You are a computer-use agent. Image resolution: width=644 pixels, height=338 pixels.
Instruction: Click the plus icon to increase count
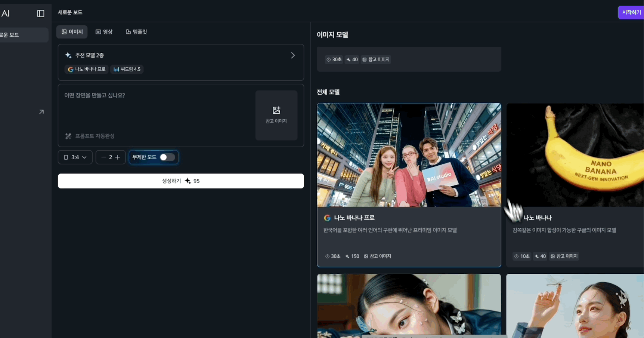click(x=118, y=157)
